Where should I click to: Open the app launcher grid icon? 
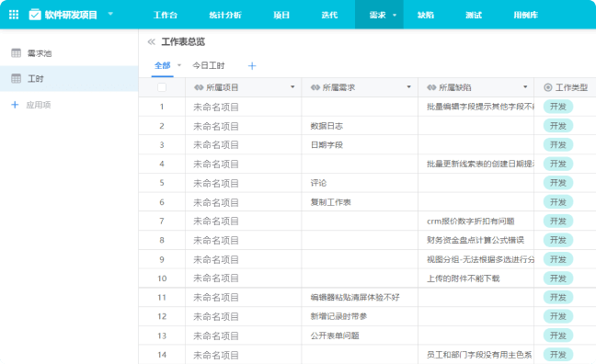pyautogui.click(x=14, y=15)
